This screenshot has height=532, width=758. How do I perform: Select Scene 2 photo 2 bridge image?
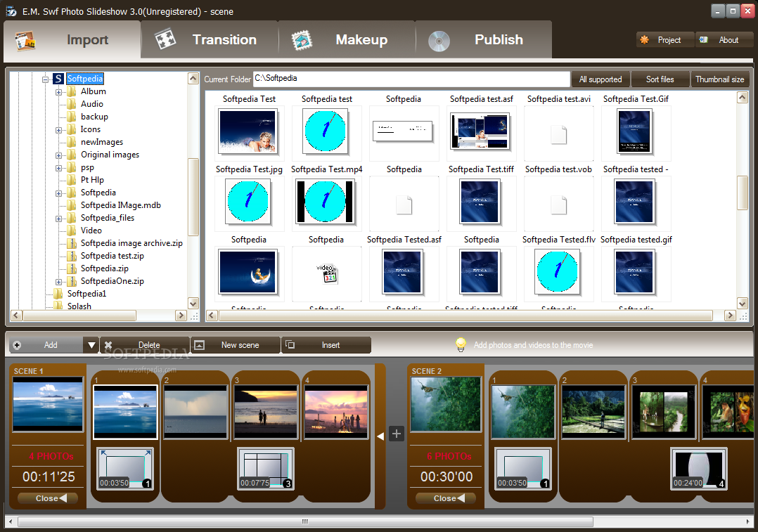(593, 412)
